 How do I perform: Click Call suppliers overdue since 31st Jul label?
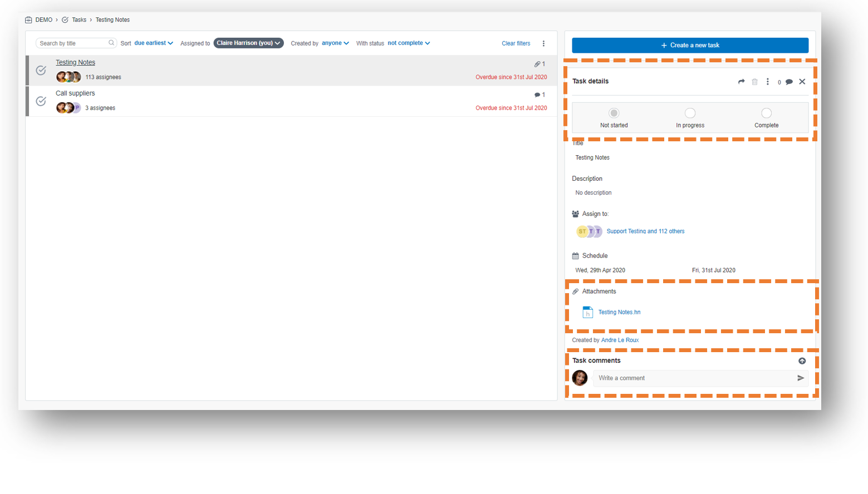[511, 108]
